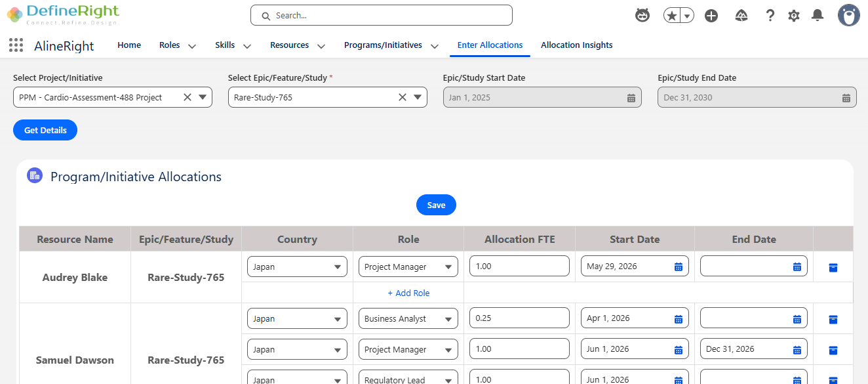Delete Audrey Blake's Project Manager allocation

point(833,267)
